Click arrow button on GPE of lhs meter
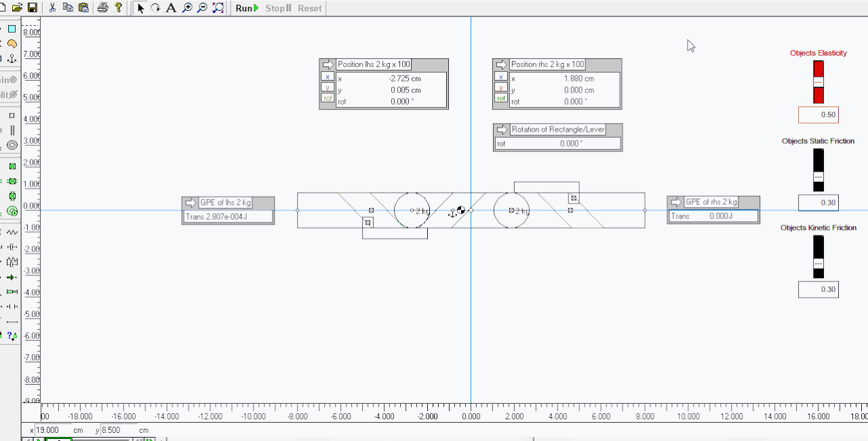Viewport: 868px width, 441px height. tap(191, 202)
